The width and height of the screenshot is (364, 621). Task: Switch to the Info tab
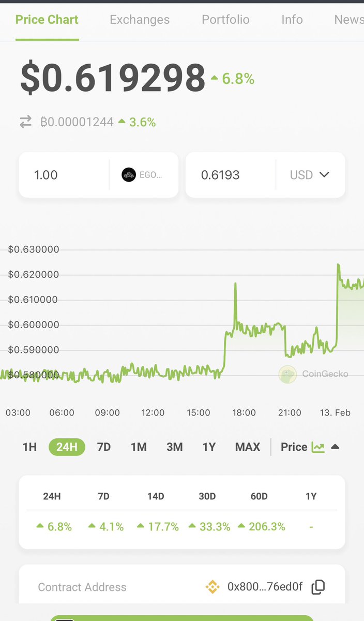pyautogui.click(x=292, y=20)
